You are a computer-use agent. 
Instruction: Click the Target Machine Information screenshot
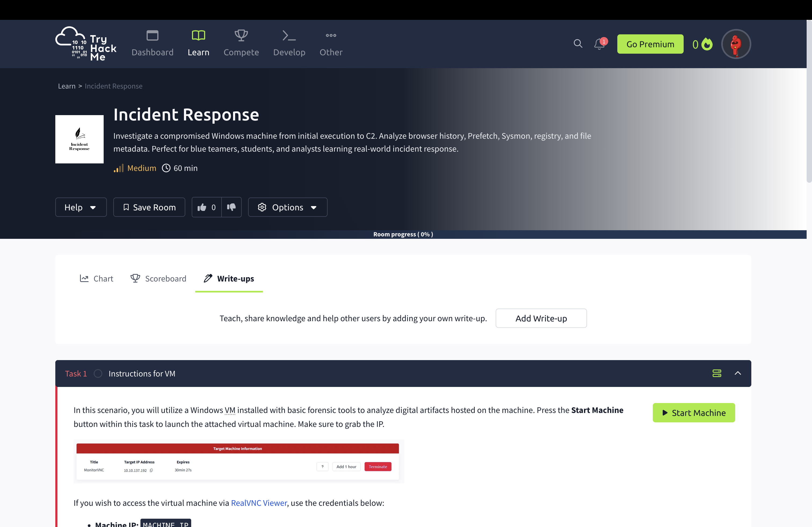coord(238,462)
